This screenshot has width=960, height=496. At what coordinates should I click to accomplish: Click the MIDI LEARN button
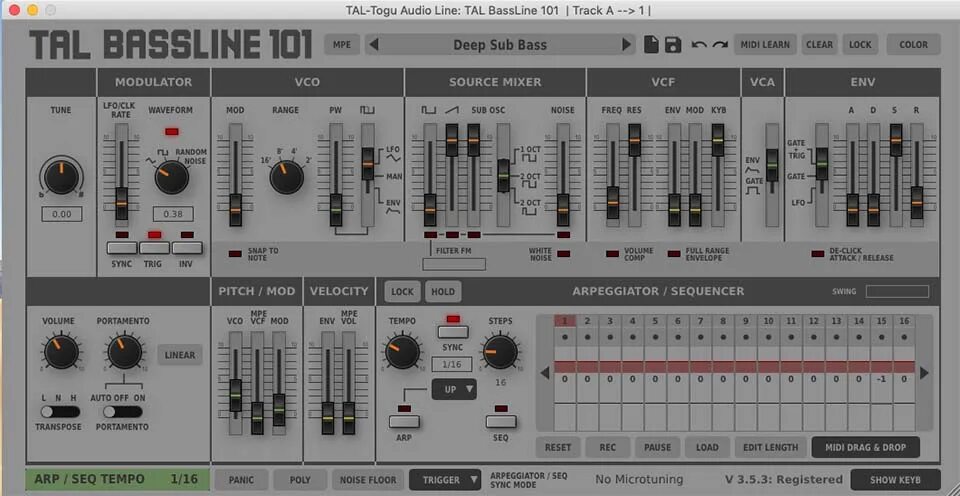(765, 45)
